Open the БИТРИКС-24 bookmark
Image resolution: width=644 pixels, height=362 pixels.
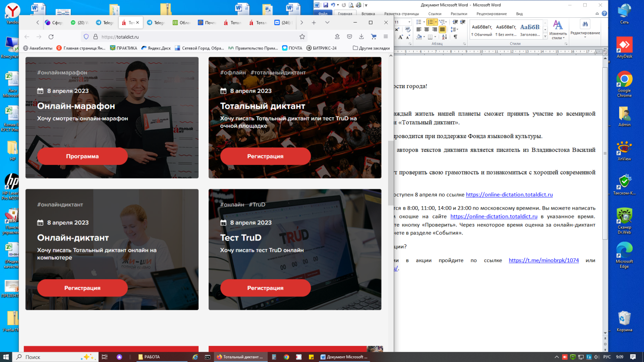coord(322,48)
